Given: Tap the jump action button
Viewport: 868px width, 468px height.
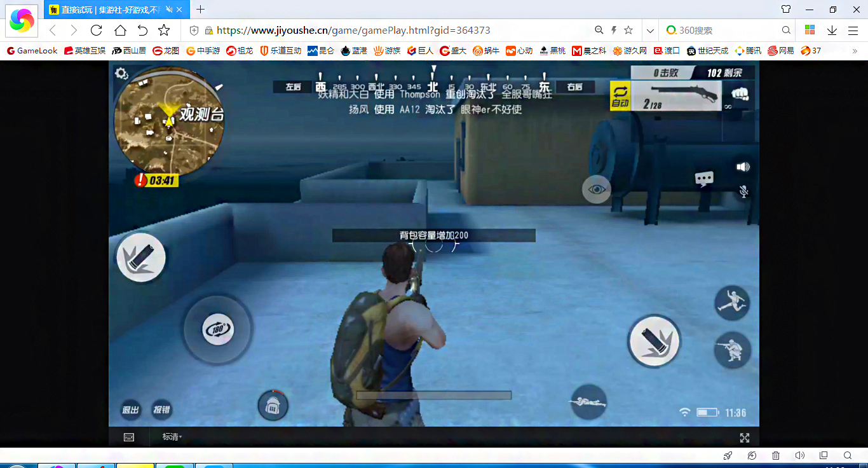Looking at the screenshot, I should [732, 303].
